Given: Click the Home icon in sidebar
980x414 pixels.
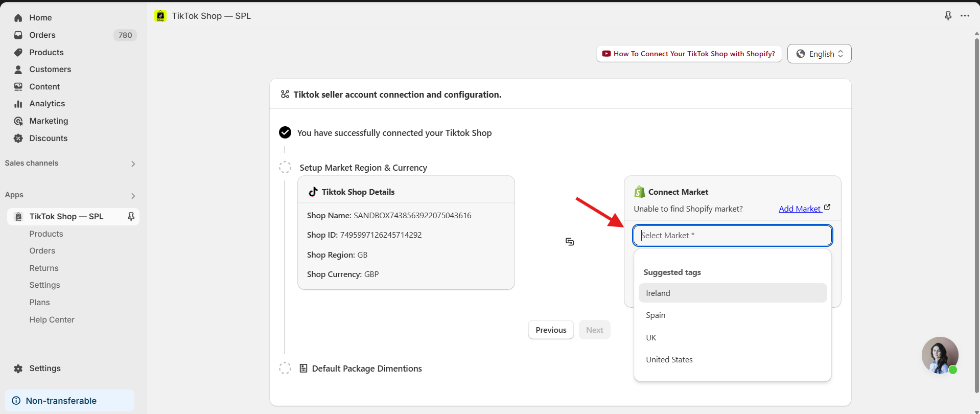Looking at the screenshot, I should click(x=18, y=18).
